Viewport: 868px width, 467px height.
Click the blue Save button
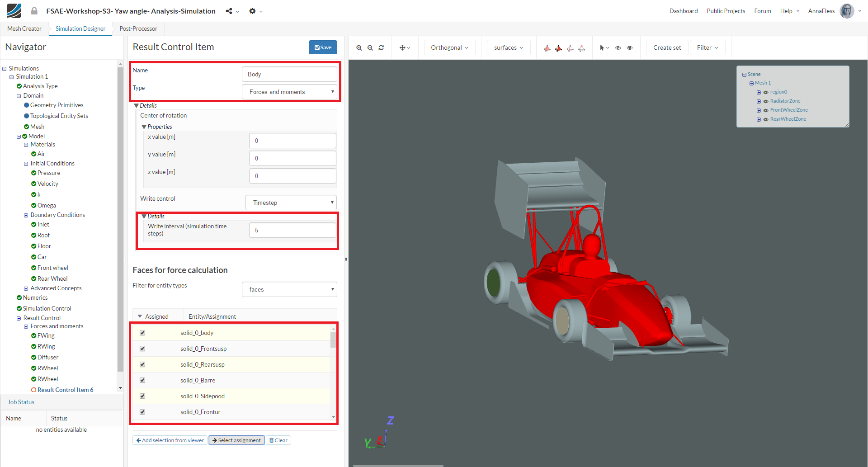coord(323,47)
